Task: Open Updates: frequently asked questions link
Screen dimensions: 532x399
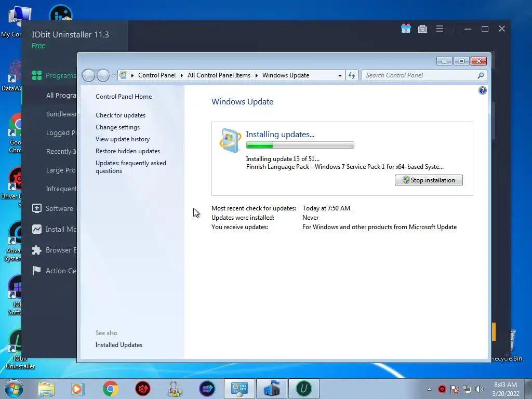Action: [x=131, y=167]
